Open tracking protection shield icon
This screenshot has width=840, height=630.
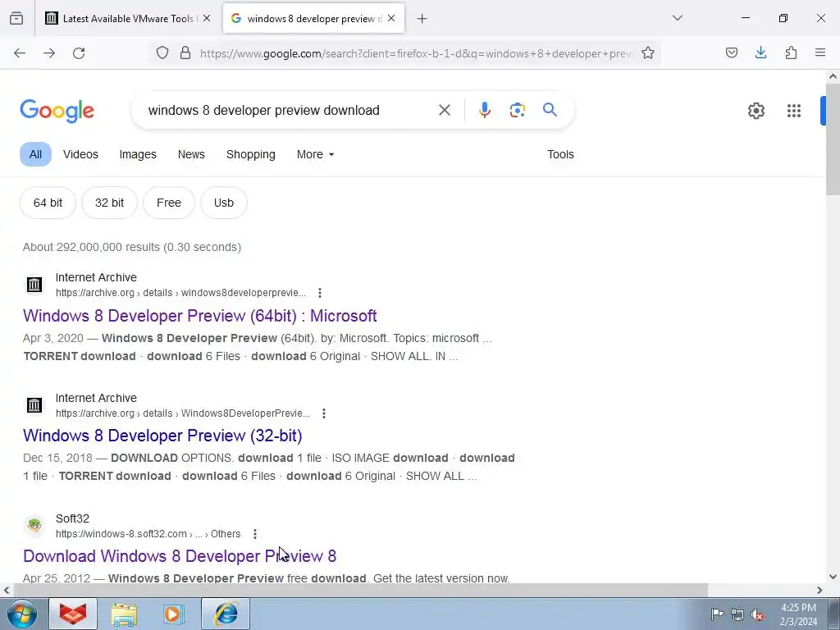pos(162,53)
